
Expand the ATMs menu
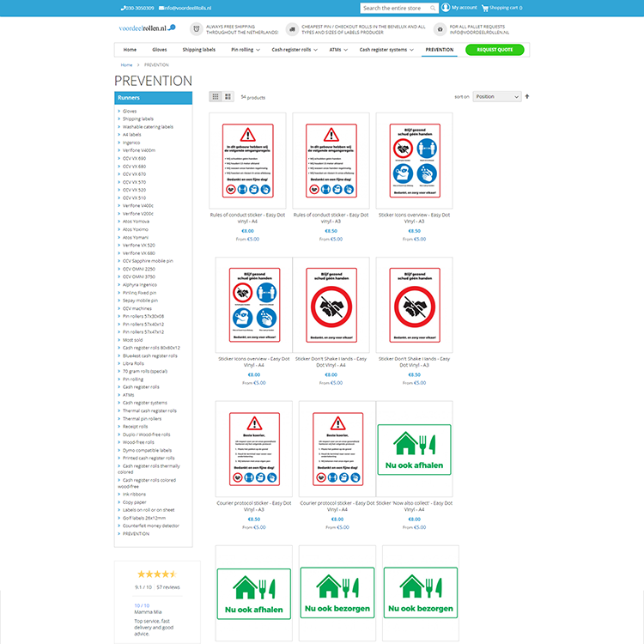click(x=338, y=50)
